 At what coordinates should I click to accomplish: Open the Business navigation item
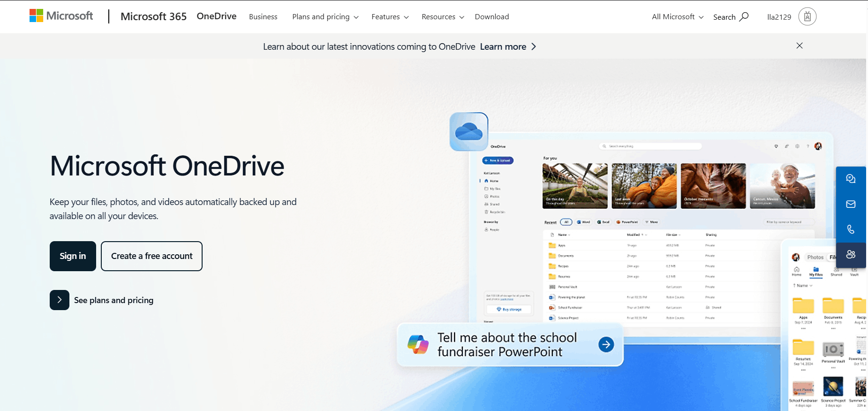coord(263,17)
